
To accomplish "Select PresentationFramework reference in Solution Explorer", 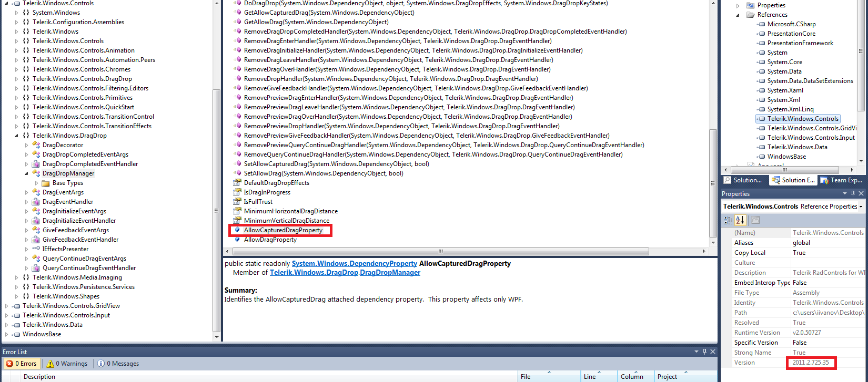I will point(800,43).
